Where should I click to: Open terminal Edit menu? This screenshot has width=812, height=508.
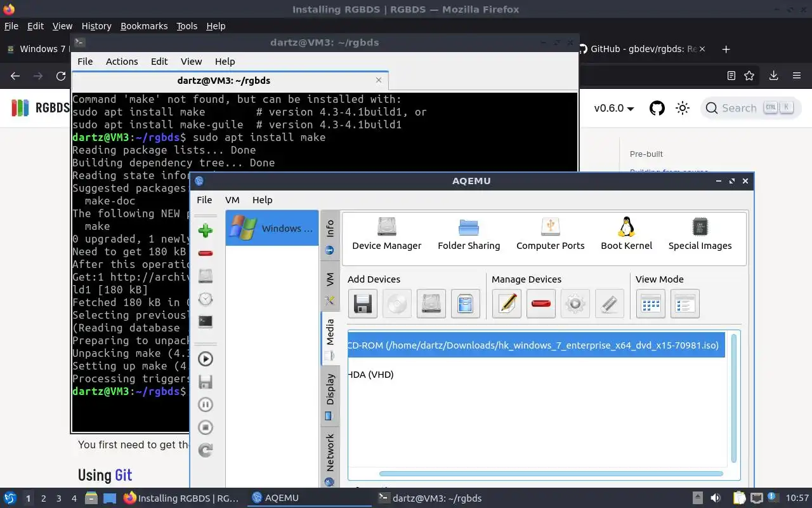pyautogui.click(x=159, y=61)
